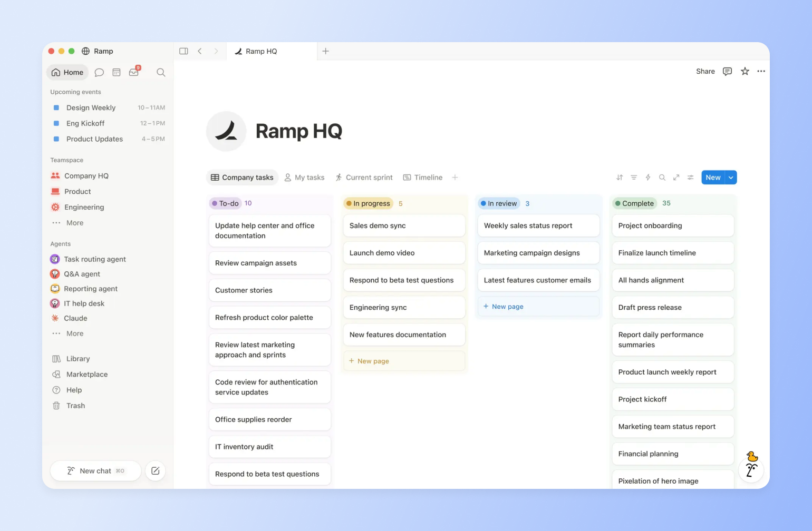Click the To-do status label
Viewport: 812px width, 531px height.
click(x=226, y=203)
